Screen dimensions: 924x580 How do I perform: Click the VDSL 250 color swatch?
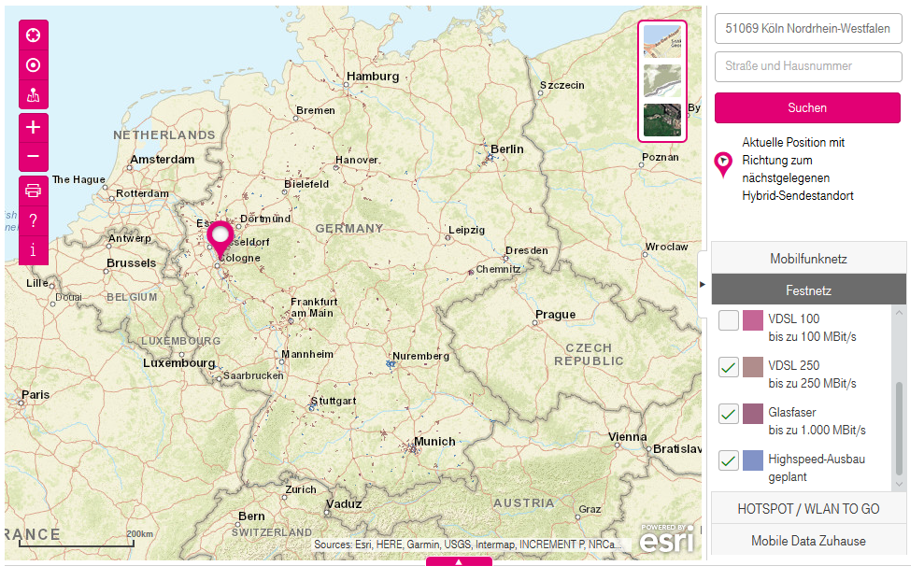pos(753,367)
